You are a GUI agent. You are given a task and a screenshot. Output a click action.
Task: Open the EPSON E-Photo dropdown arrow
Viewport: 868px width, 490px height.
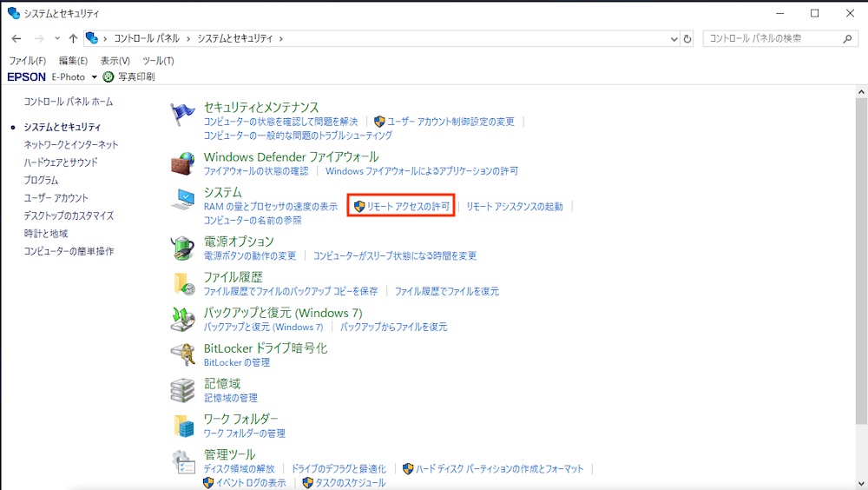pos(94,77)
